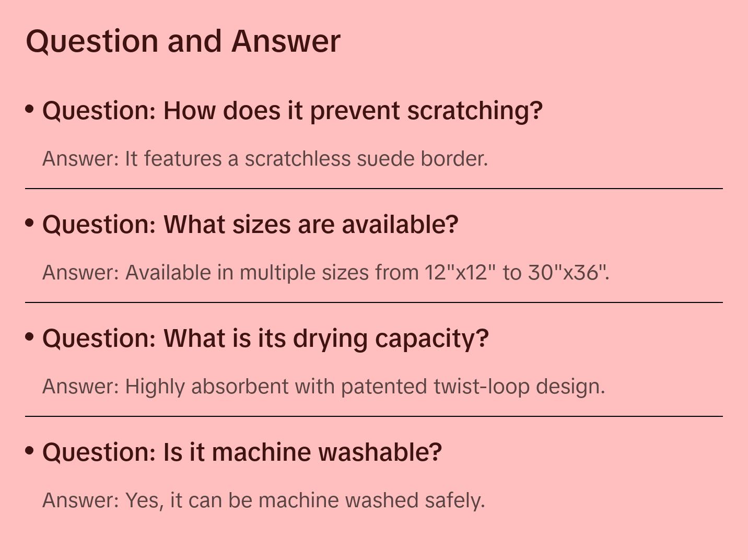Click the bullet before the sizes question

[x=30, y=223]
